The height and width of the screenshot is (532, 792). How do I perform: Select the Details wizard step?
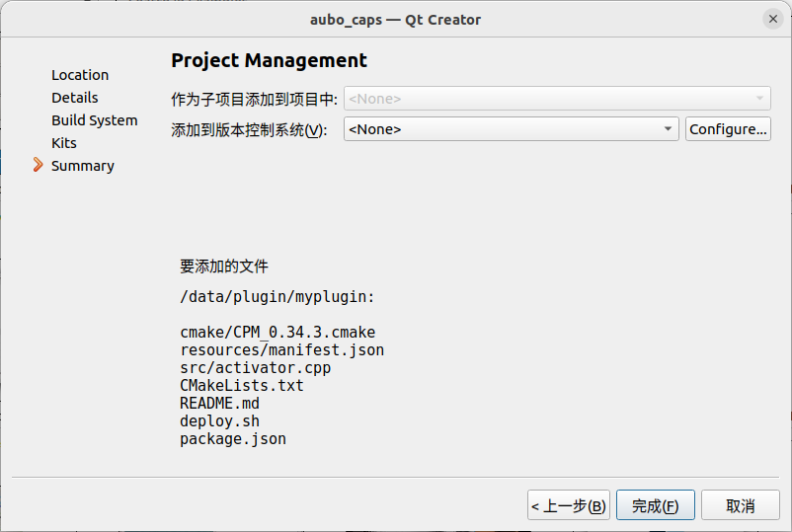[x=75, y=98]
